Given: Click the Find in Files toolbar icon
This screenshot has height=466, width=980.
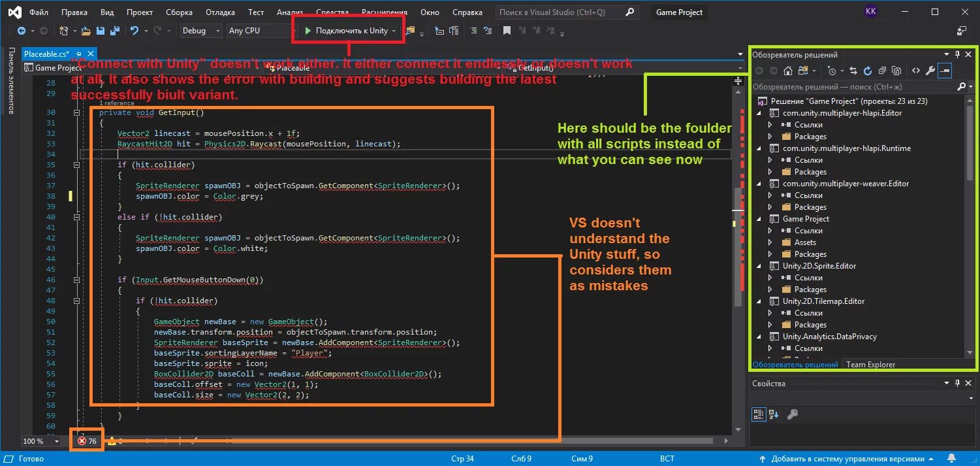Looking at the screenshot, I should click(410, 31).
